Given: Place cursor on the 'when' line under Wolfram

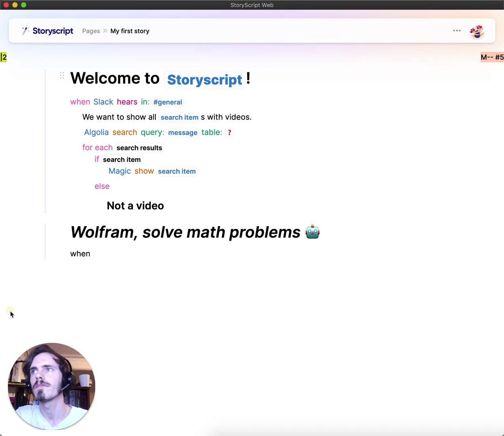Looking at the screenshot, I should click(80, 254).
